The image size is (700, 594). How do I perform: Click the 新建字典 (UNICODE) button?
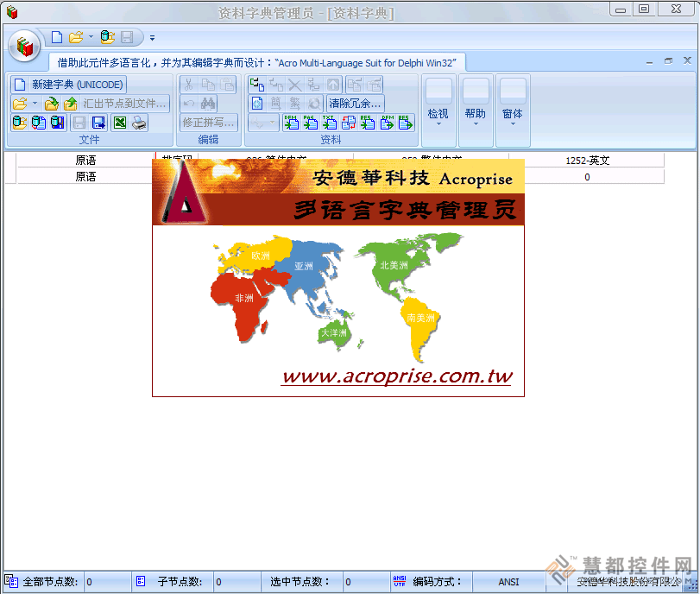pos(69,85)
